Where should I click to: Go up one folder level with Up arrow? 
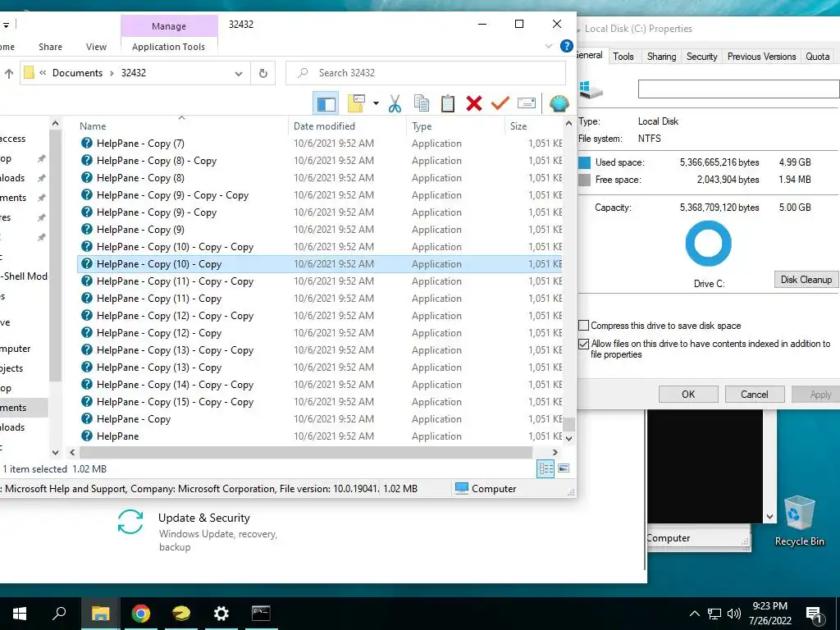pos(8,73)
